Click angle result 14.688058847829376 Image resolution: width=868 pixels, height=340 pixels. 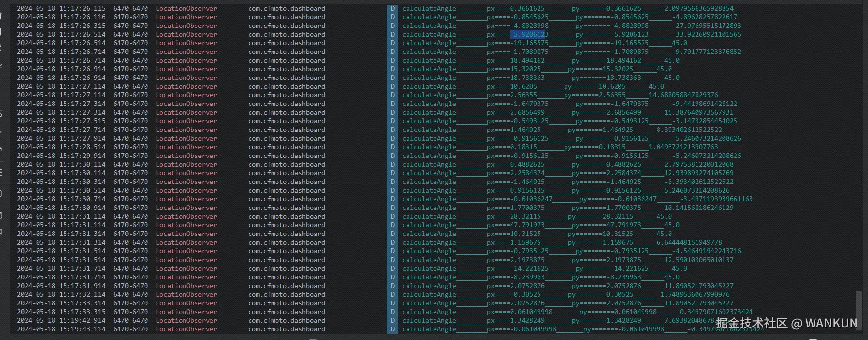coord(684,95)
